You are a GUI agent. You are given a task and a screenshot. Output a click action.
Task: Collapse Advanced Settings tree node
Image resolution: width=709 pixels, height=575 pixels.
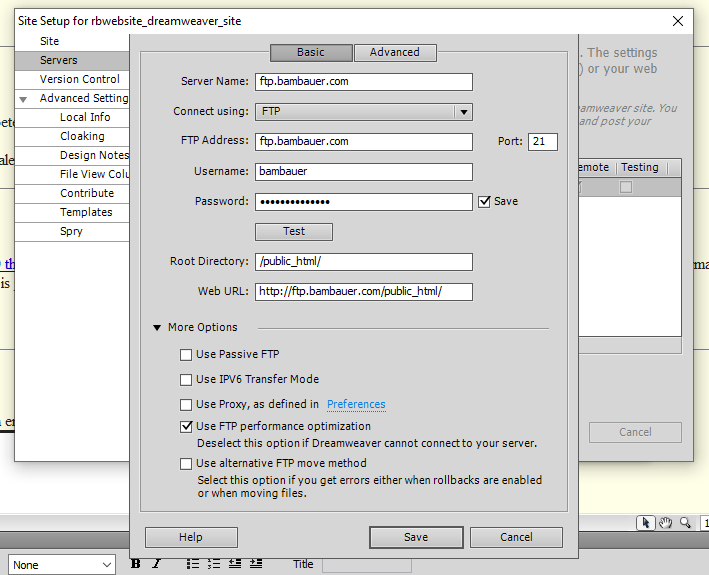coord(23,99)
